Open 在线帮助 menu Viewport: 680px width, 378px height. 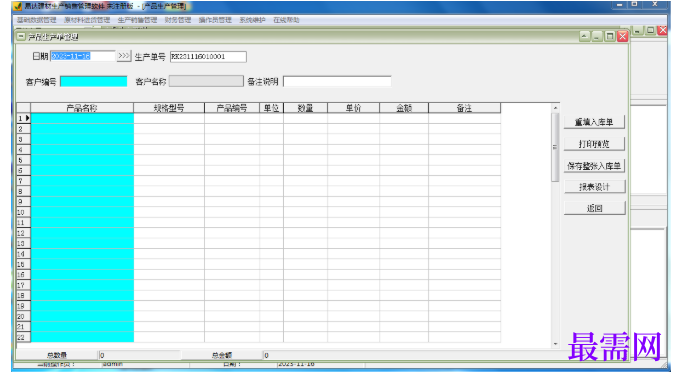(x=286, y=20)
